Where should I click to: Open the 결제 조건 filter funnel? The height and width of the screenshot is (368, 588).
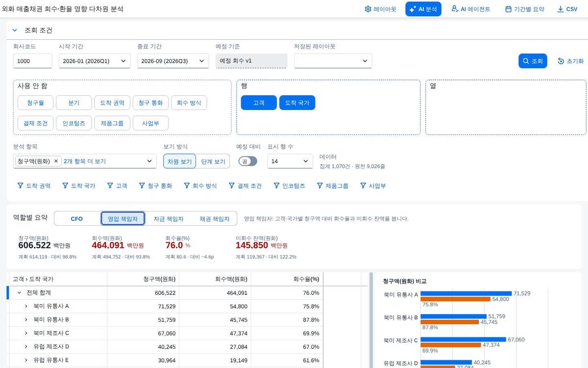[x=232, y=186]
